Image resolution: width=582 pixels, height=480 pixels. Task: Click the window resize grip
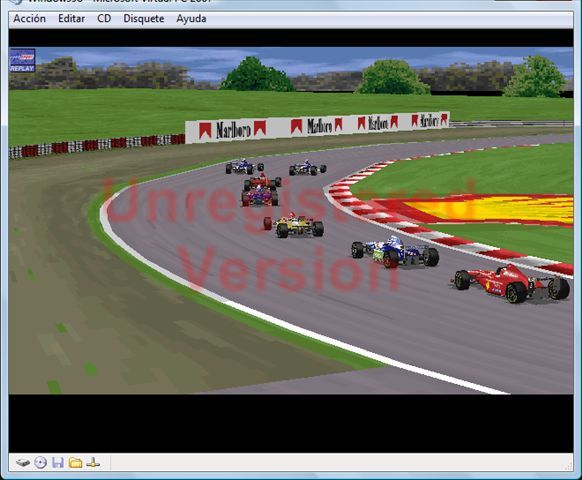click(569, 467)
